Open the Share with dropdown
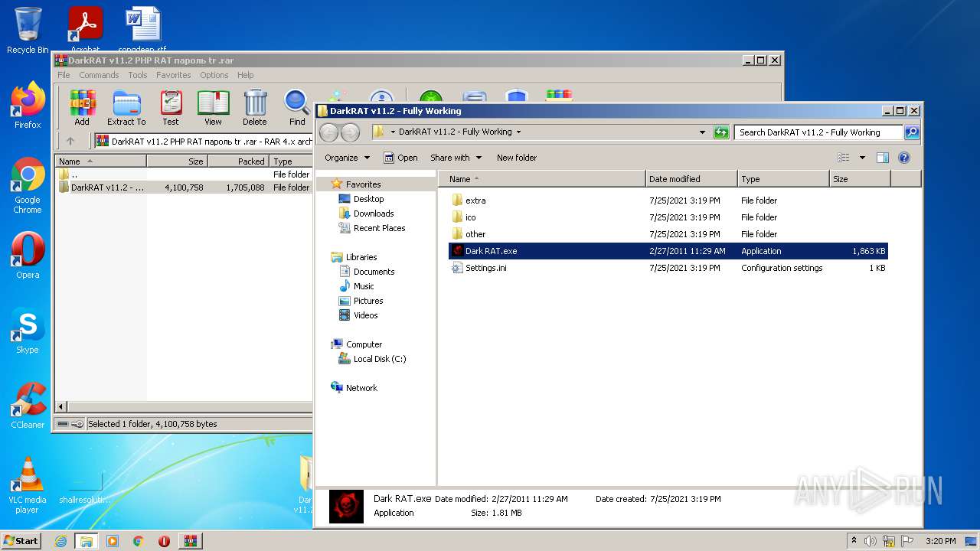This screenshot has width=980, height=551. [x=456, y=158]
